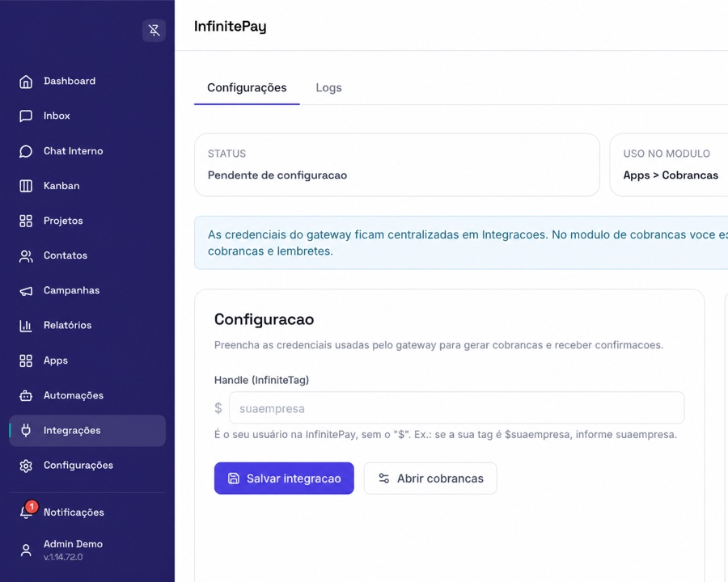
Task: Click version text v.1.14.72.0
Action: (63, 557)
